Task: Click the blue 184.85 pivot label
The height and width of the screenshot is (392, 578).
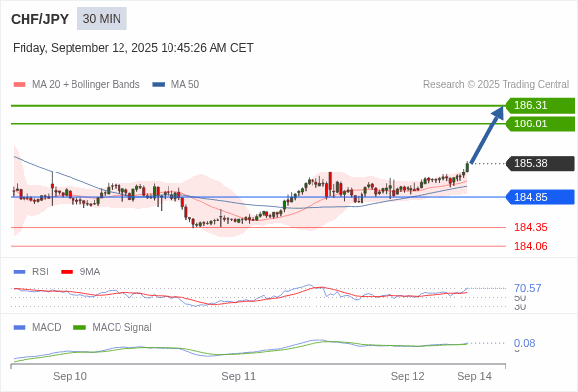Action: [540, 197]
